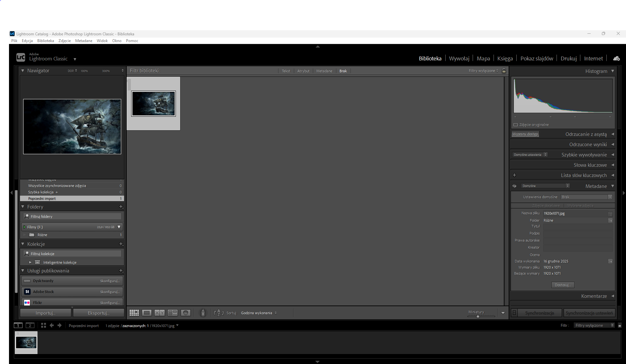The image size is (626, 364).
Task: Select the Atrybut filter mode
Action: tap(303, 71)
